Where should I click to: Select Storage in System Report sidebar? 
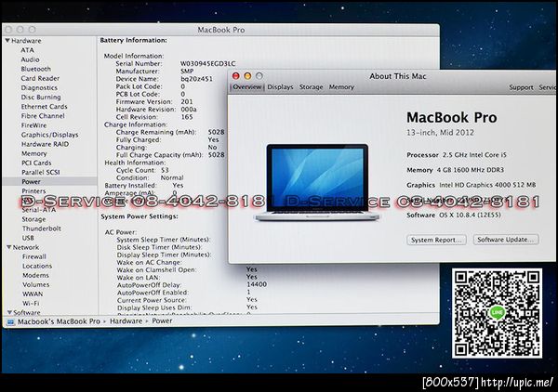(33, 219)
